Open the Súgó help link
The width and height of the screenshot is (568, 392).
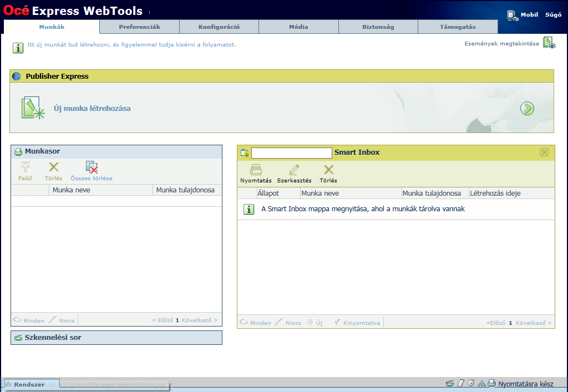tap(554, 15)
